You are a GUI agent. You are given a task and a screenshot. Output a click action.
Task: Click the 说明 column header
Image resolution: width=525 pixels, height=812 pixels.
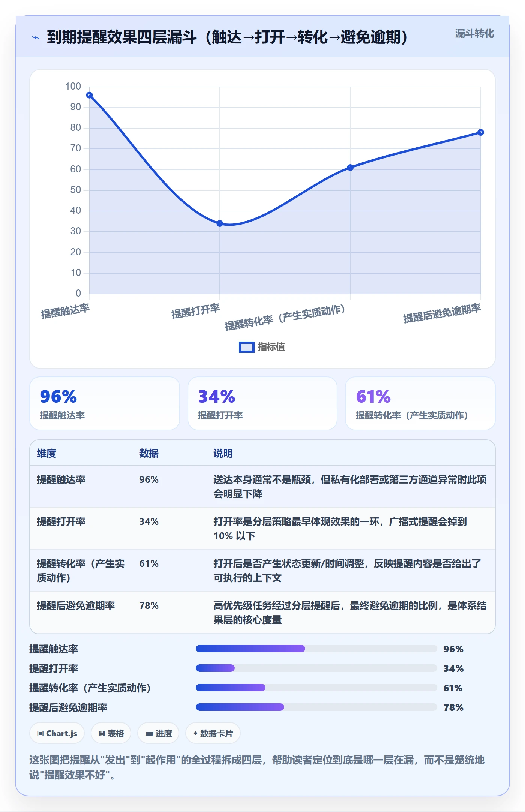[x=223, y=453]
